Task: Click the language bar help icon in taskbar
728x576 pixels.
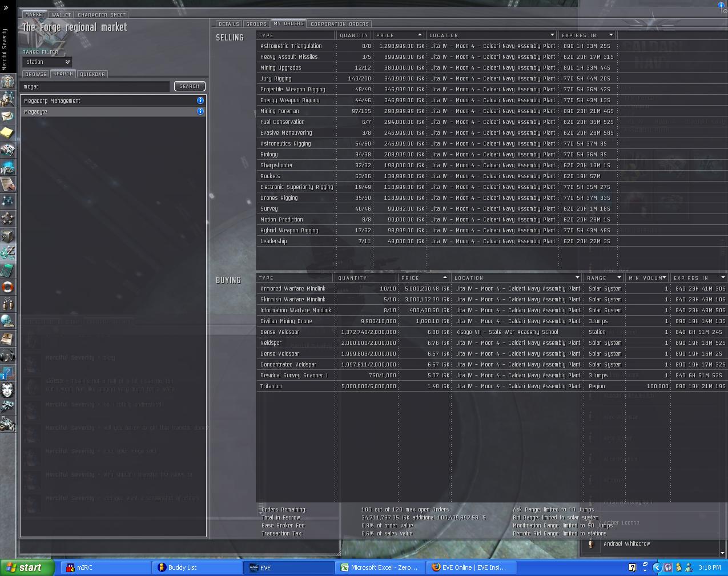Action: point(633,567)
